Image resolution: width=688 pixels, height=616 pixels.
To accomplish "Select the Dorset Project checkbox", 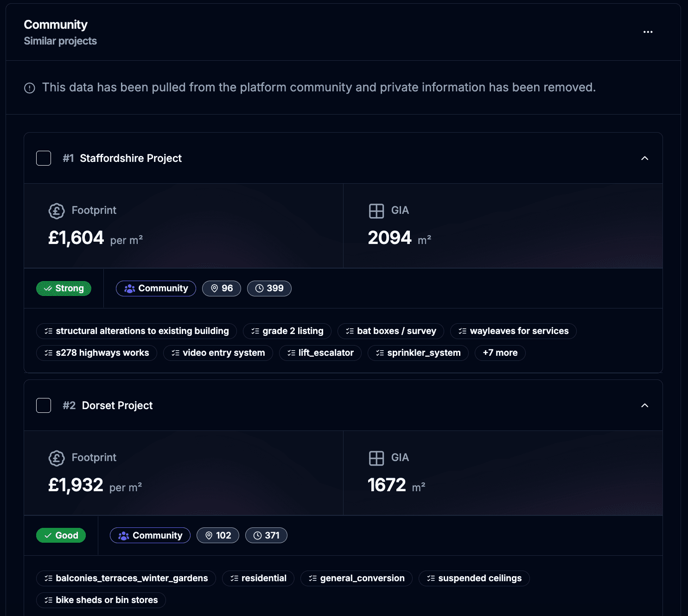I will point(44,405).
